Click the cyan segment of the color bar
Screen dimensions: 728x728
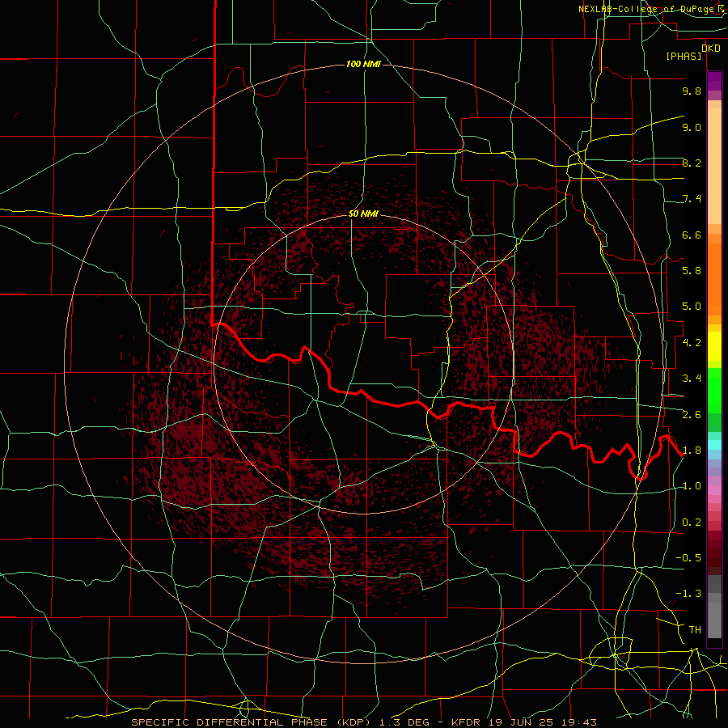(x=714, y=445)
